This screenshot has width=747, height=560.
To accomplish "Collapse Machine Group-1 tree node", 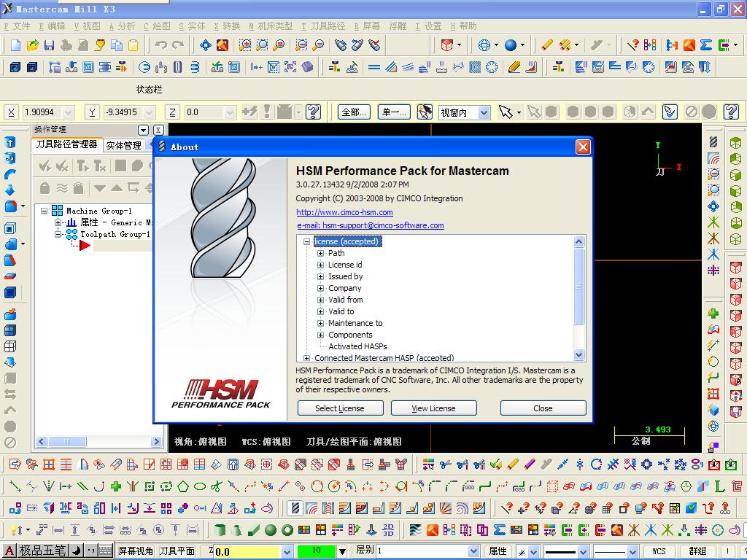I will (x=44, y=211).
